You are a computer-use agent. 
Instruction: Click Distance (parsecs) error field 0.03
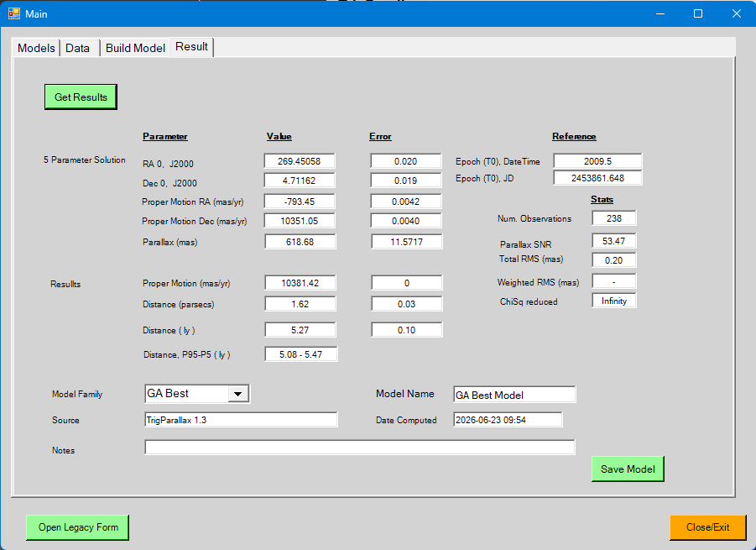[x=406, y=304]
